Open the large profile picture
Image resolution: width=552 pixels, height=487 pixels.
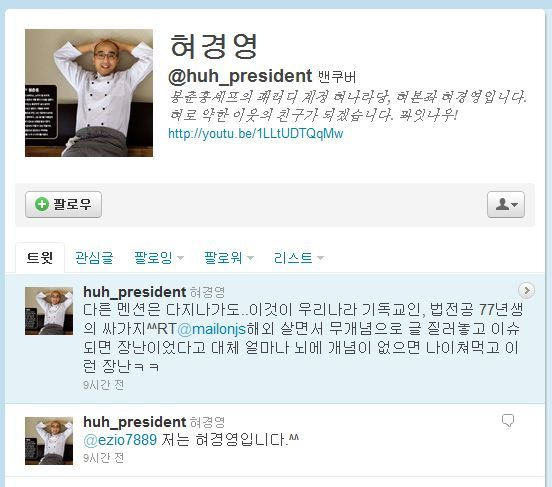click(89, 93)
